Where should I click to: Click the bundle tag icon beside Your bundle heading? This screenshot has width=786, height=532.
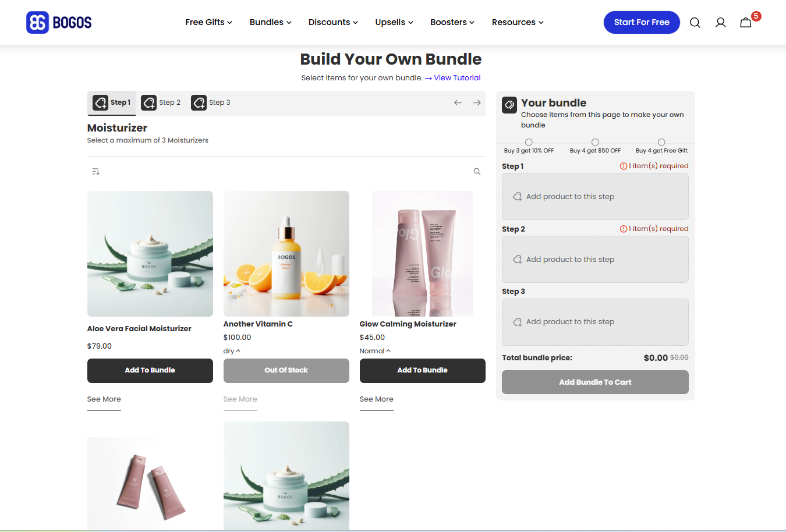click(509, 105)
